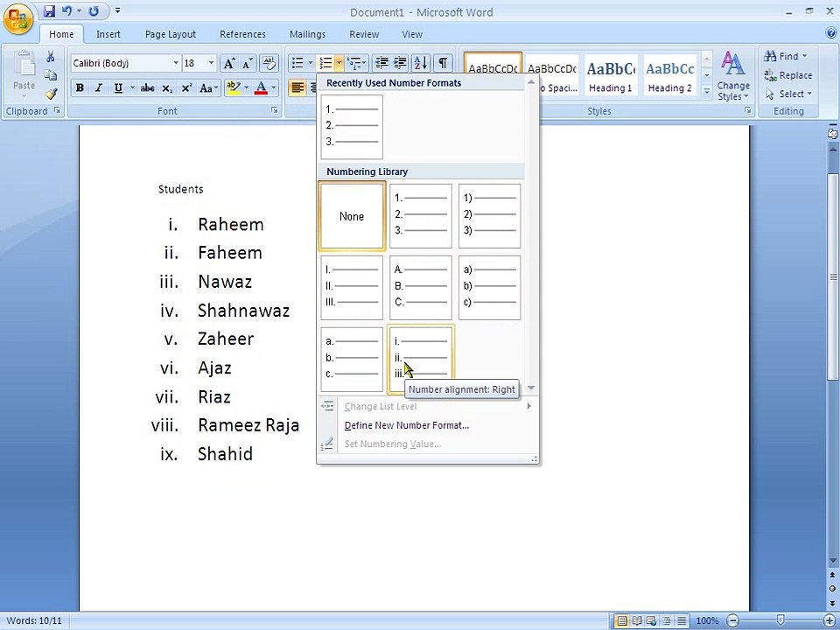The width and height of the screenshot is (840, 630).
Task: Copy selection to clipboard
Action: [x=51, y=75]
